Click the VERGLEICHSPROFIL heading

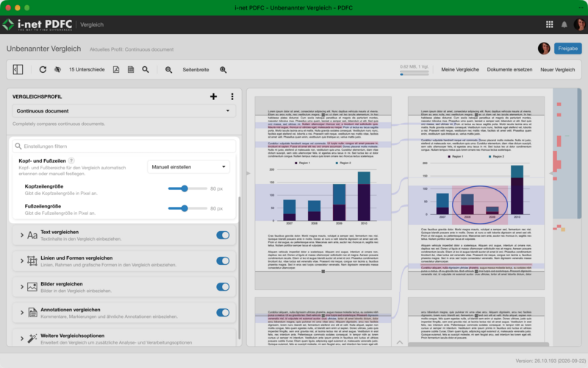click(x=37, y=96)
